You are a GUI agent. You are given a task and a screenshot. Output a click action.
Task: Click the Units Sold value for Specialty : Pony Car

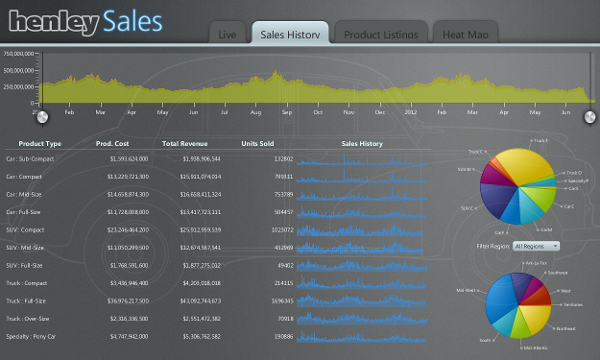click(284, 337)
